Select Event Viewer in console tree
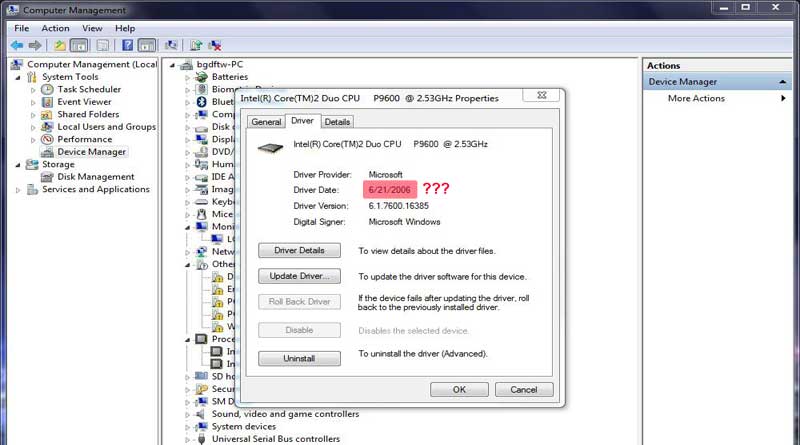800x445 pixels. point(84,102)
